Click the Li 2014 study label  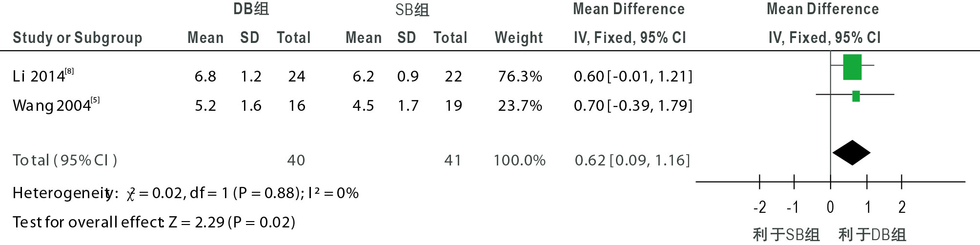pyautogui.click(x=39, y=77)
